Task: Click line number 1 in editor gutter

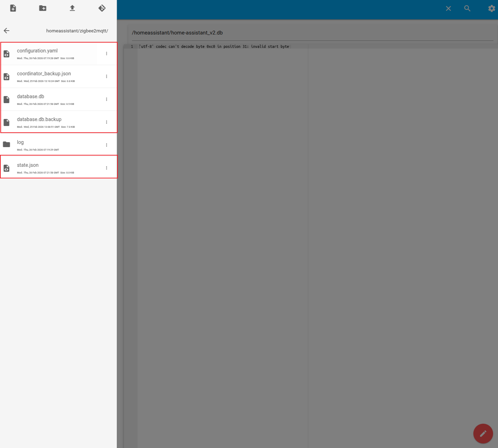Action: pos(132,46)
